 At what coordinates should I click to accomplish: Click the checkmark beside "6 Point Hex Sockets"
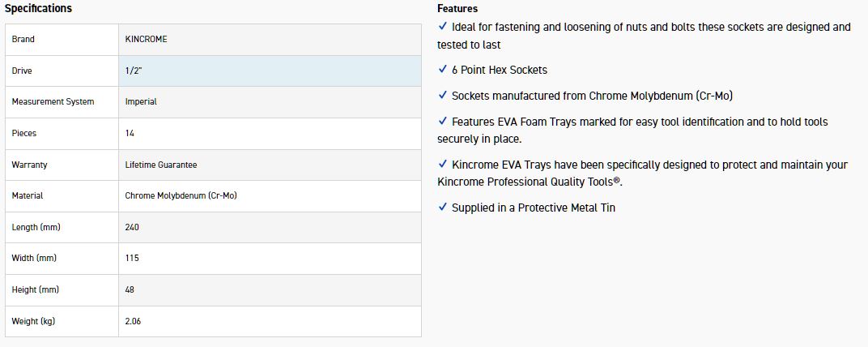[x=442, y=70]
